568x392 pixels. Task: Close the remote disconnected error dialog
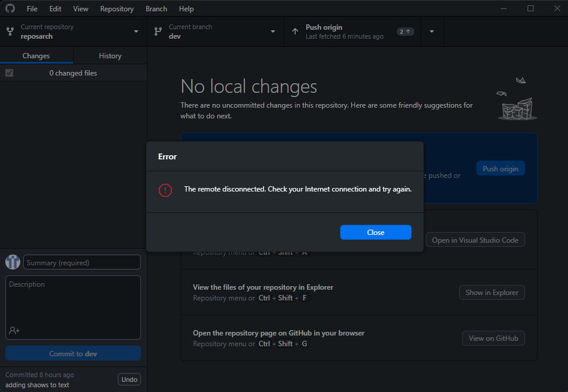[375, 232]
